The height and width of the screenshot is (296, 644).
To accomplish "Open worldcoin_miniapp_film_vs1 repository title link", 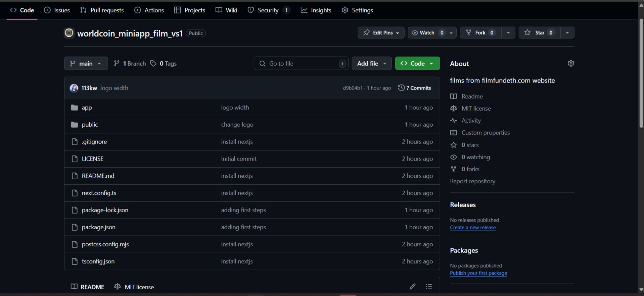I will tap(130, 33).
